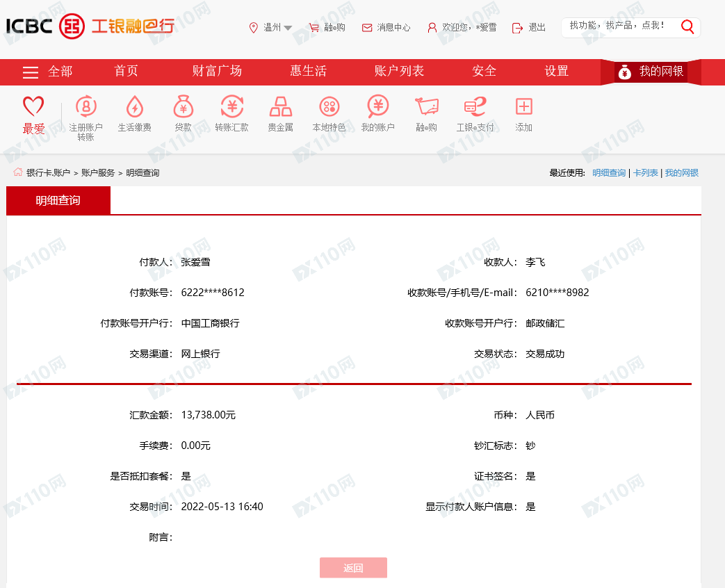Viewport: 725px width, 588px height.
Task: Open 我的账户 account icon
Action: (x=377, y=106)
